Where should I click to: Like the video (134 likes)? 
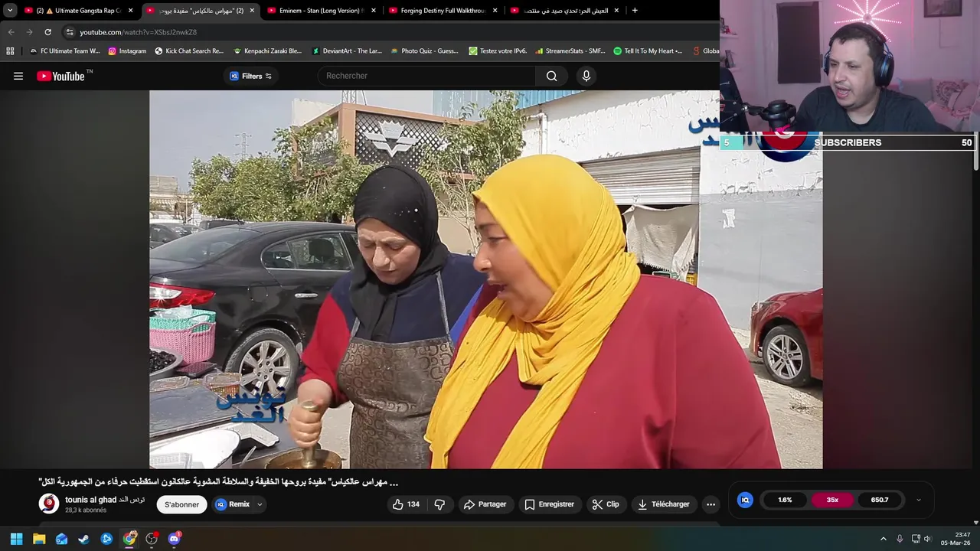pos(406,504)
